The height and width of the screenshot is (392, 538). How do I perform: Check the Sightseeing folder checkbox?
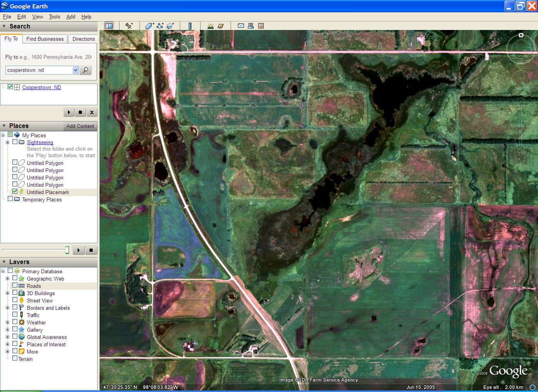pos(15,142)
